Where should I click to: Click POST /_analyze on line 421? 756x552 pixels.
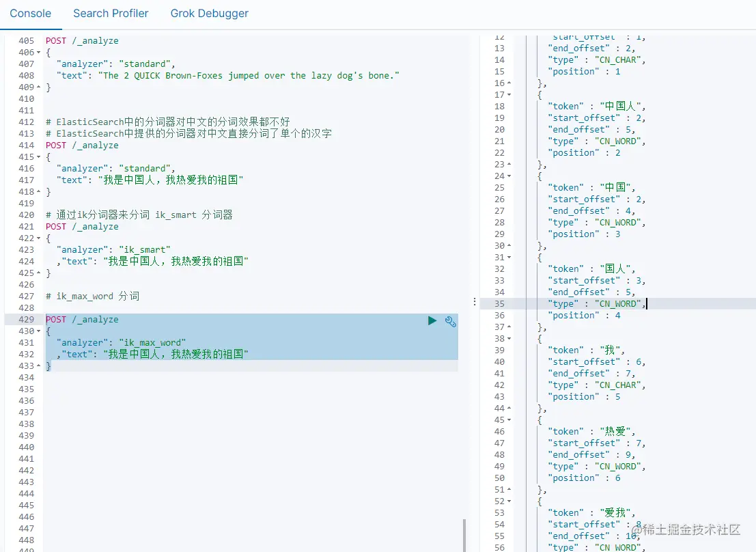click(82, 226)
